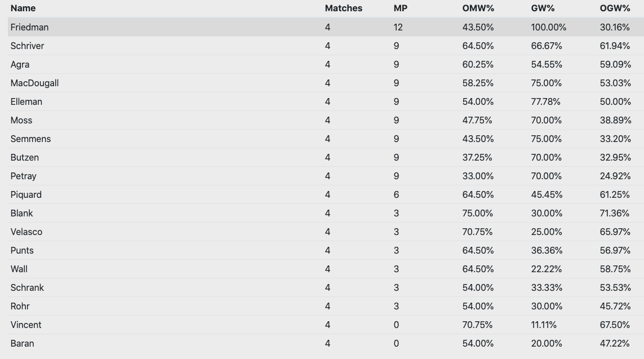644x359 pixels.
Task: Select the Butzen row
Action: click(25, 157)
